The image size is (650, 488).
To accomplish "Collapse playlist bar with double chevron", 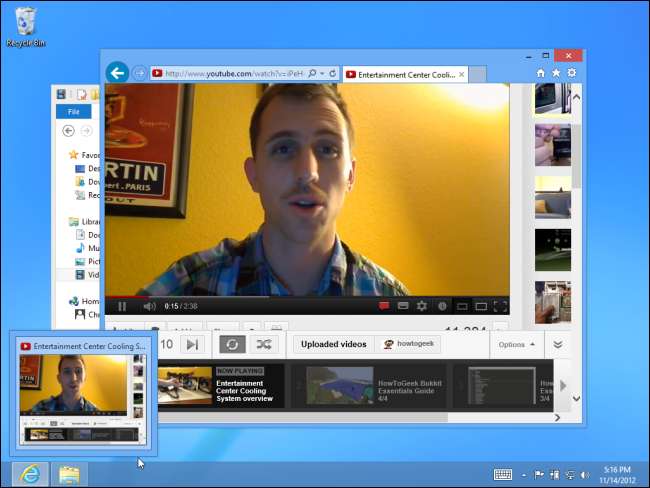I will 557,344.
